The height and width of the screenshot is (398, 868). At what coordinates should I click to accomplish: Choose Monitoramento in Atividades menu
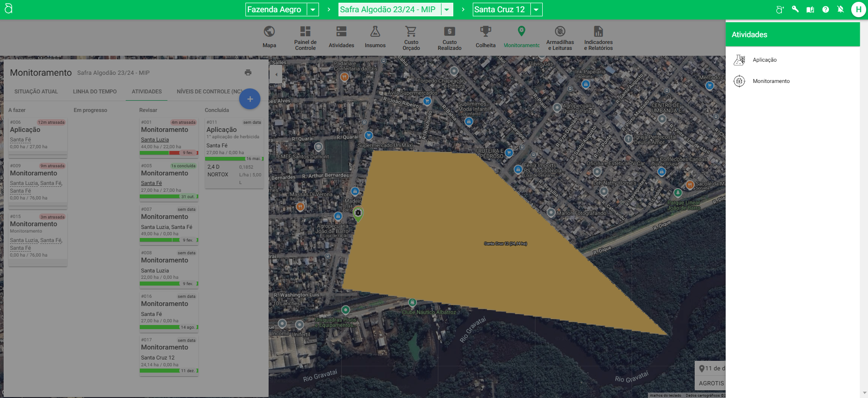click(x=771, y=81)
